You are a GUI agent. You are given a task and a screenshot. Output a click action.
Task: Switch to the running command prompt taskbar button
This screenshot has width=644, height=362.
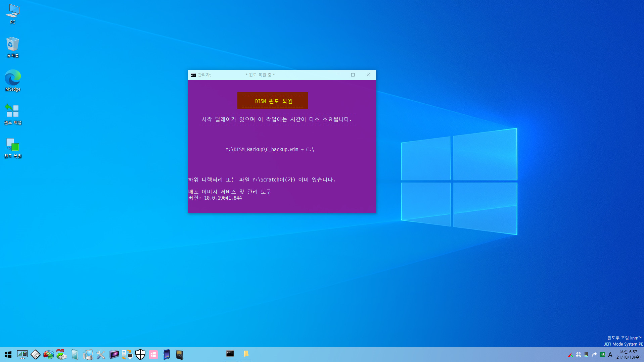coord(230,354)
